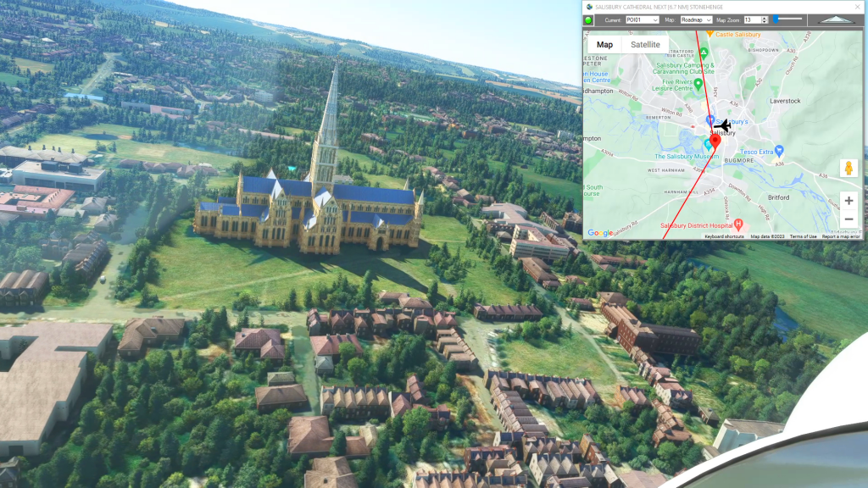Increase Map Zoom with the up arrow
This screenshot has height=488, width=868.
pyautogui.click(x=764, y=17)
